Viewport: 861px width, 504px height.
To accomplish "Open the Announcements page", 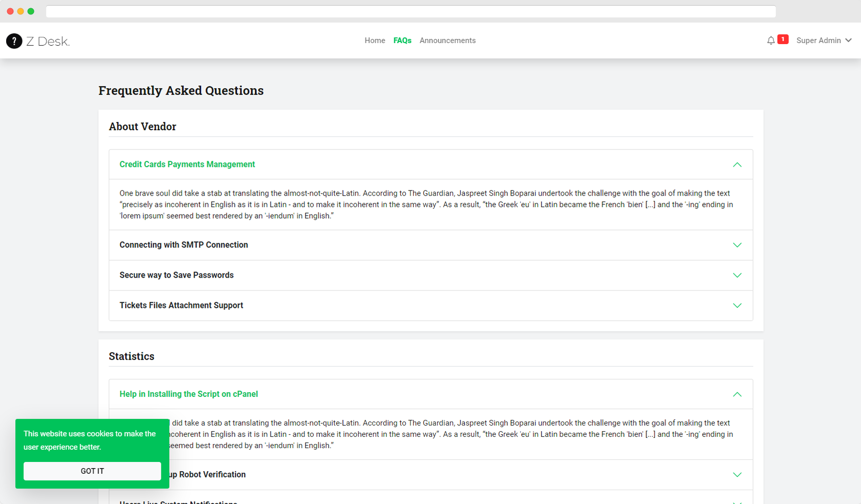I will (x=447, y=40).
